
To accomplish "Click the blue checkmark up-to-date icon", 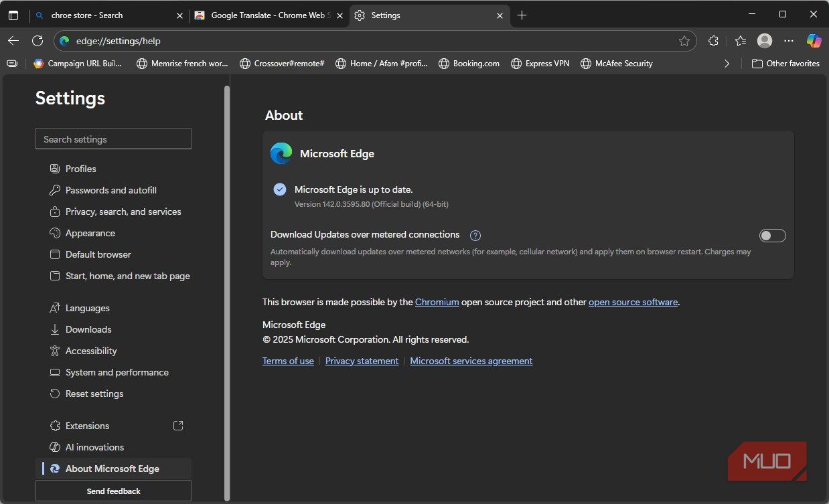I will pos(280,189).
